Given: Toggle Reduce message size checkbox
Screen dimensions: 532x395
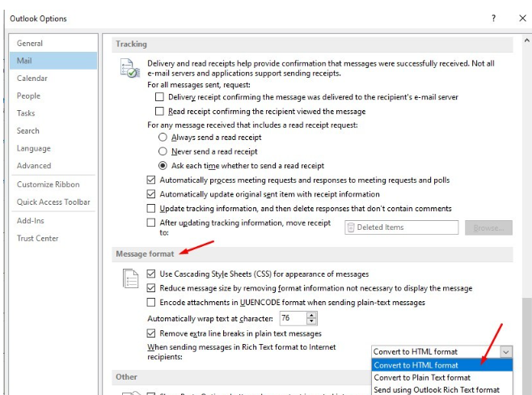Looking at the screenshot, I should pyautogui.click(x=151, y=288).
